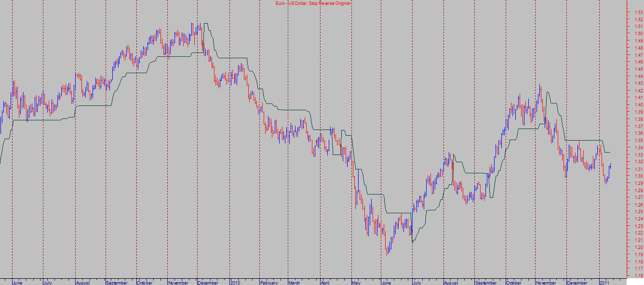Click the 1.47 price label on the scale
Image resolution: width=644 pixels, height=285 pixels.
[x=639, y=55]
